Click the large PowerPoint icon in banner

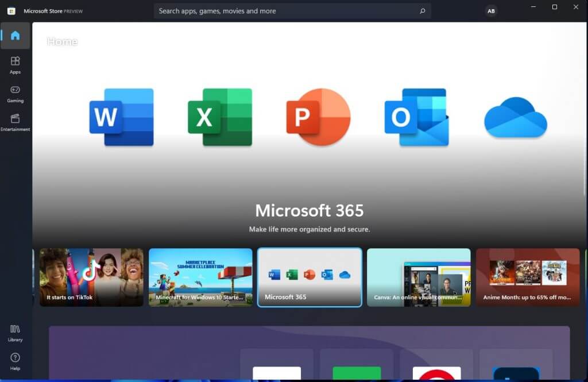pyautogui.click(x=318, y=117)
